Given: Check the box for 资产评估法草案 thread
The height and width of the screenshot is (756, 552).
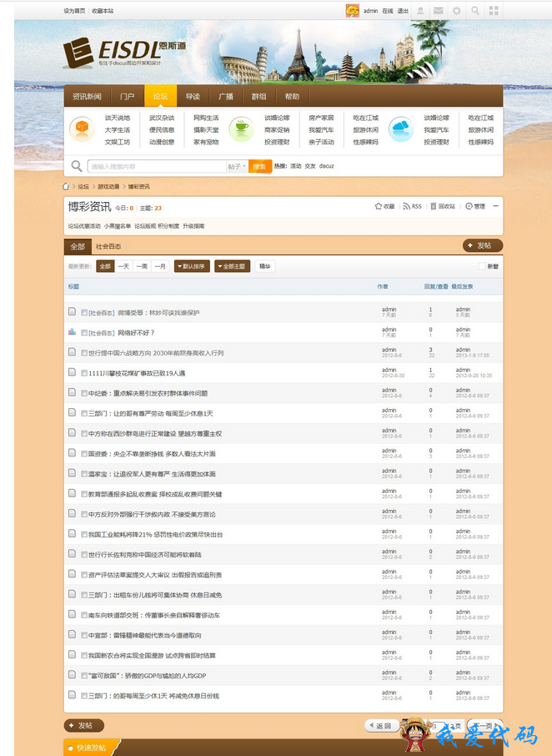Looking at the screenshot, I should (x=84, y=575).
